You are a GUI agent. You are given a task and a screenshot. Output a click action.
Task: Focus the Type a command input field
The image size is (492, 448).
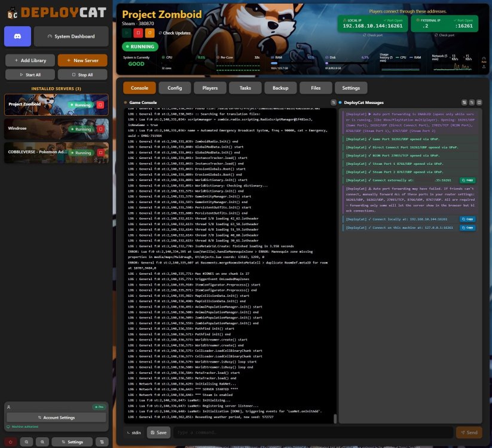(313, 432)
